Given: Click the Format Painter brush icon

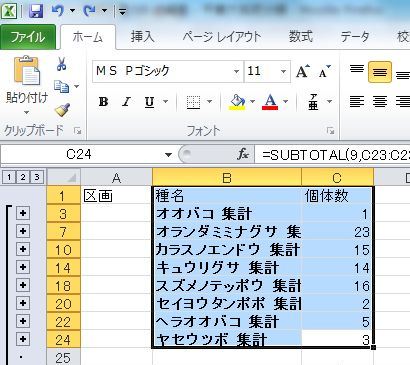Looking at the screenshot, I should [x=62, y=110].
